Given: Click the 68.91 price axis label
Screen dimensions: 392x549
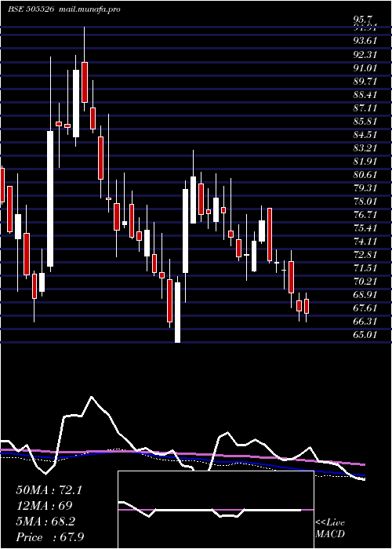Looking at the screenshot, I should click(365, 295).
